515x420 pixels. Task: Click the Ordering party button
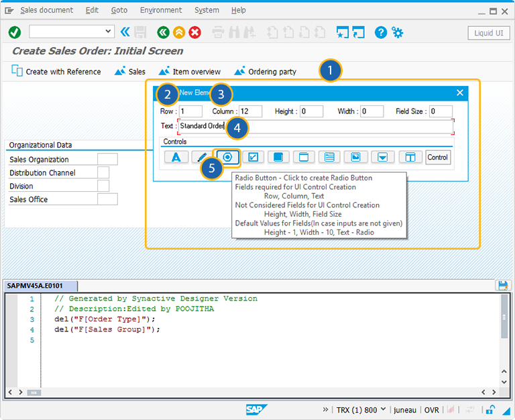(x=265, y=71)
